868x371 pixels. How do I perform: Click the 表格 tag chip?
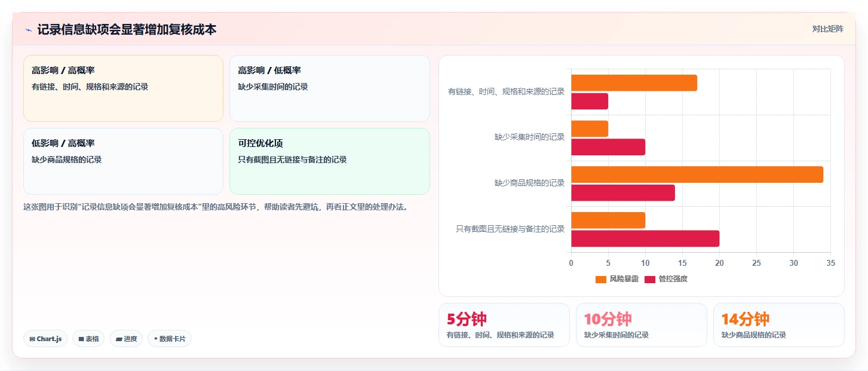coord(88,339)
